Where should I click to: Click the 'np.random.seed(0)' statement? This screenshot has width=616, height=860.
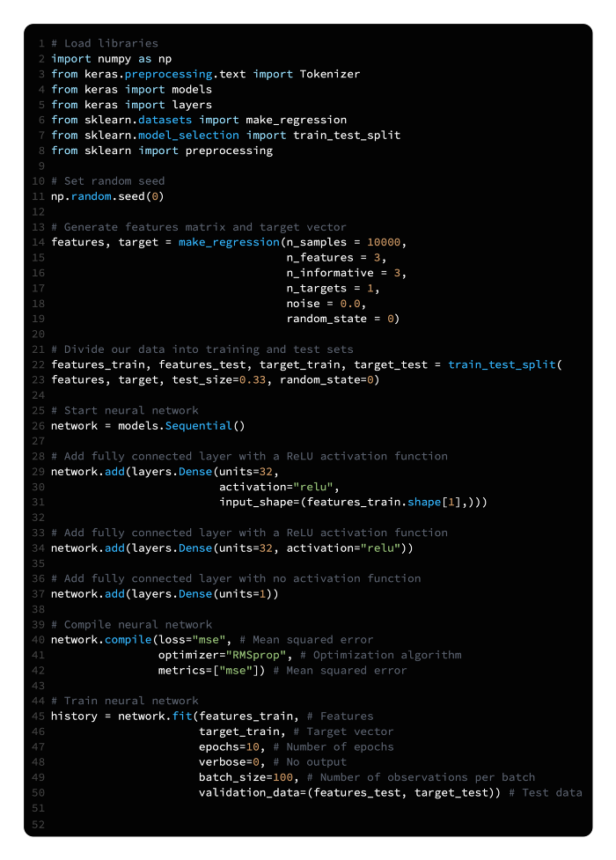[107, 196]
